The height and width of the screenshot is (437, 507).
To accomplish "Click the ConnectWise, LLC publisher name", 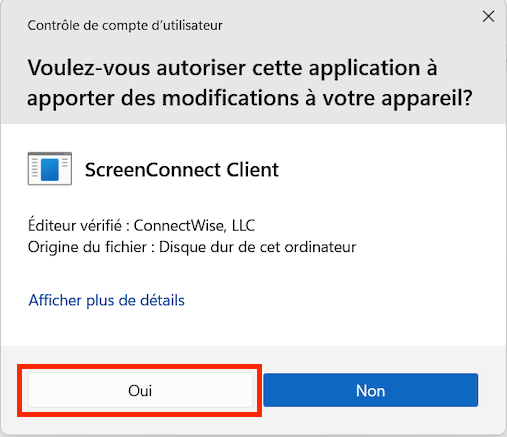I will pos(194,226).
